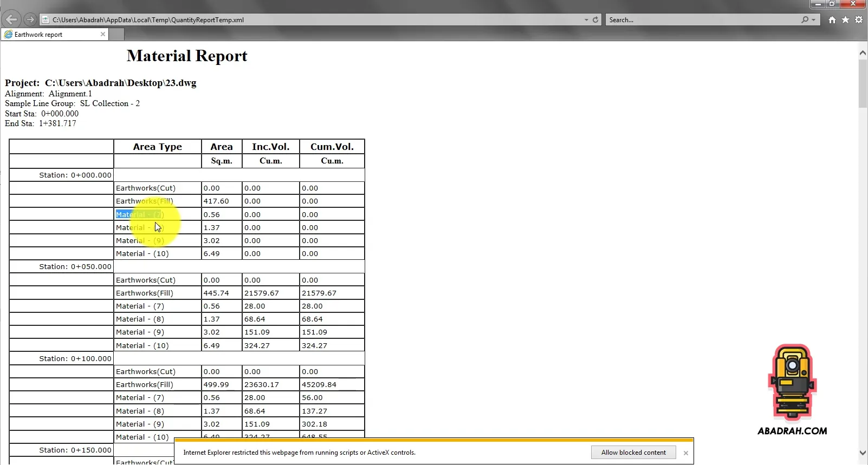868x465 pixels.
Task: Click the search magnifier icon
Action: click(x=805, y=19)
